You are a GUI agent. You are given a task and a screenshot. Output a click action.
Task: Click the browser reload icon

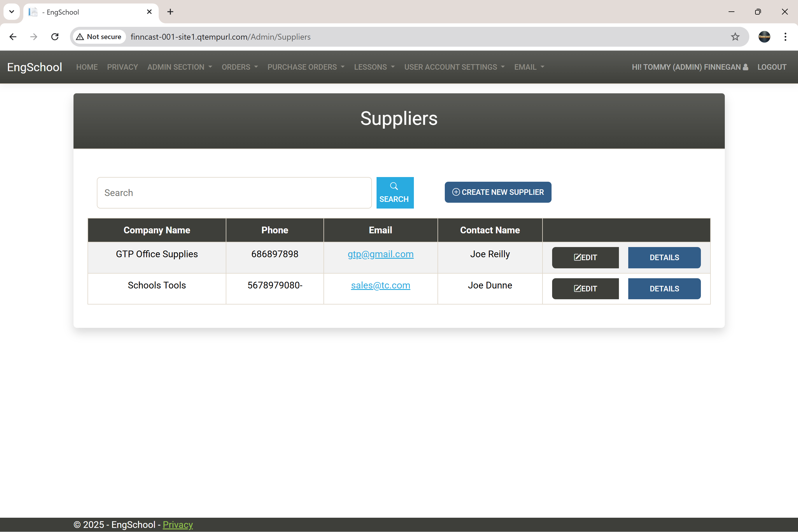55,37
